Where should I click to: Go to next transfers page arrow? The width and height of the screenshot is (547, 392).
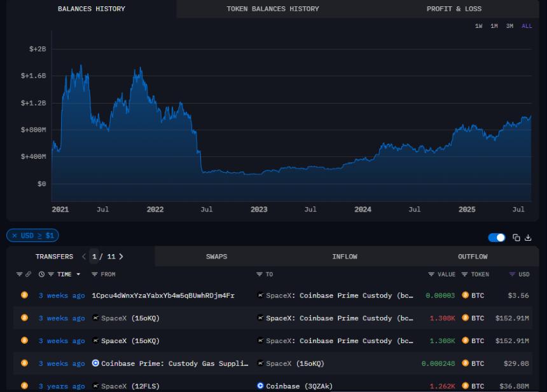(121, 257)
